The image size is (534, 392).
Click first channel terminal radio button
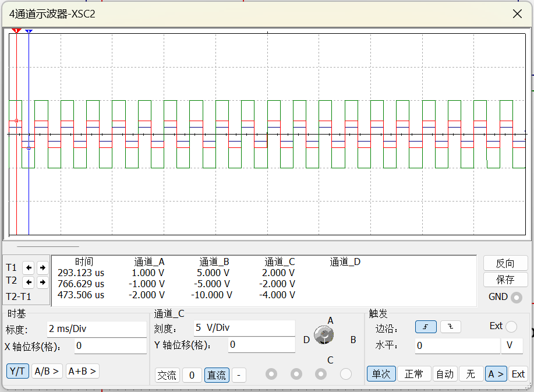[271, 375]
